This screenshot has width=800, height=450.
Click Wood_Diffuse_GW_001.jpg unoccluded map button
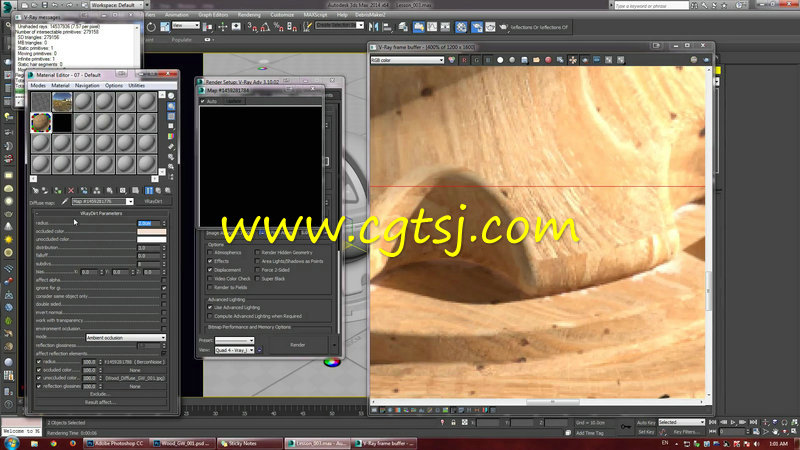(x=135, y=378)
